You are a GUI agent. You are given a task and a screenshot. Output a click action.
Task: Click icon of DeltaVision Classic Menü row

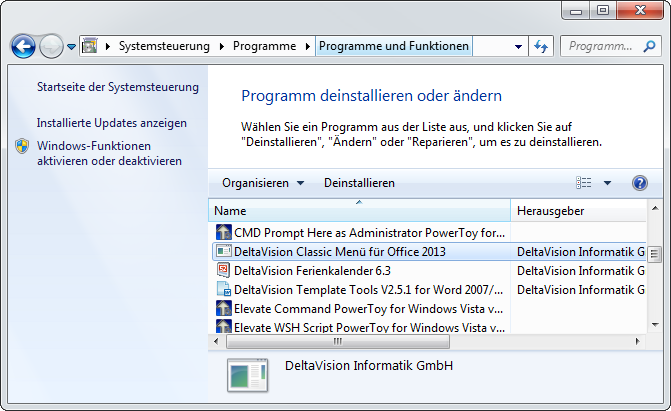tap(224, 251)
